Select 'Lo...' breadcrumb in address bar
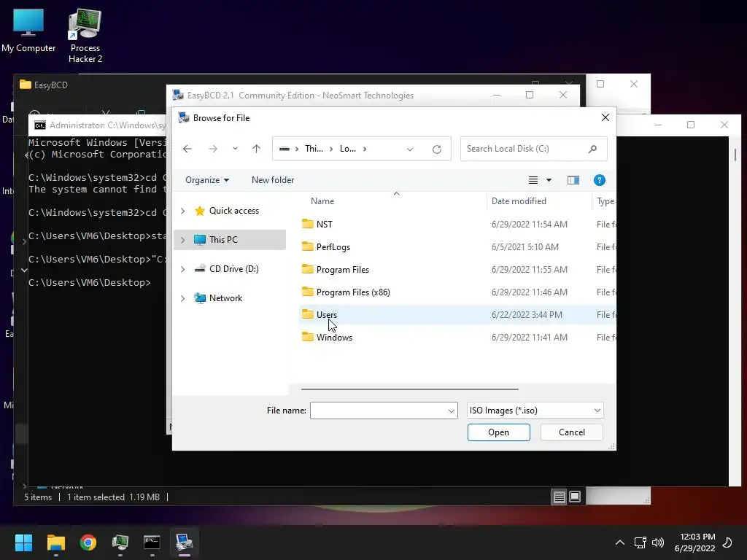747x560 pixels. tap(348, 149)
